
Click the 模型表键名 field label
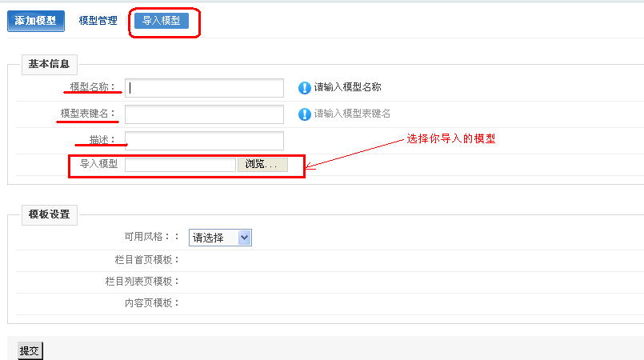(88, 114)
